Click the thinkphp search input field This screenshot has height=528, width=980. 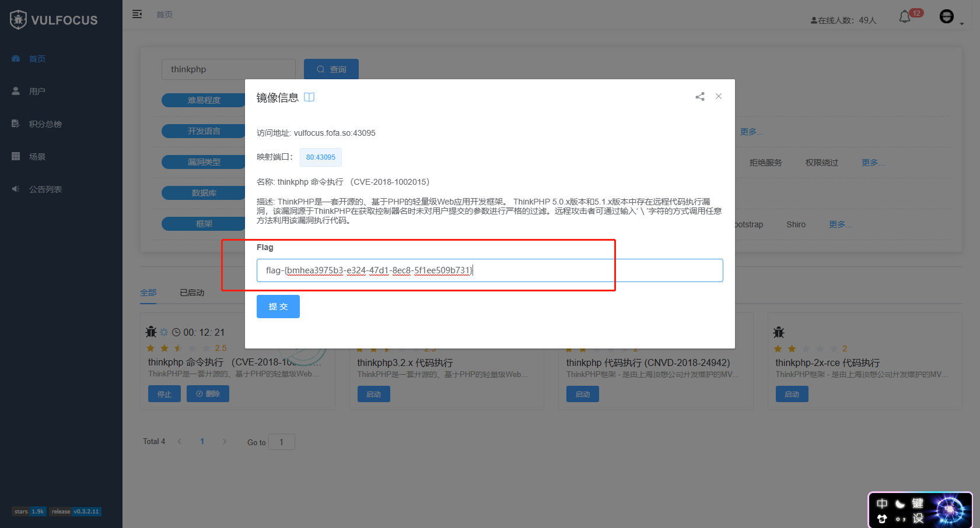click(228, 69)
